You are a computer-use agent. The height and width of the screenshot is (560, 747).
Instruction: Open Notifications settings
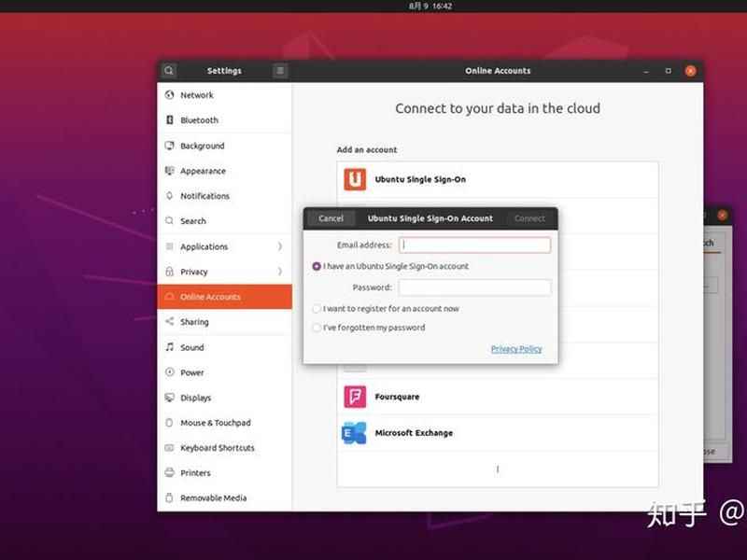(224, 196)
